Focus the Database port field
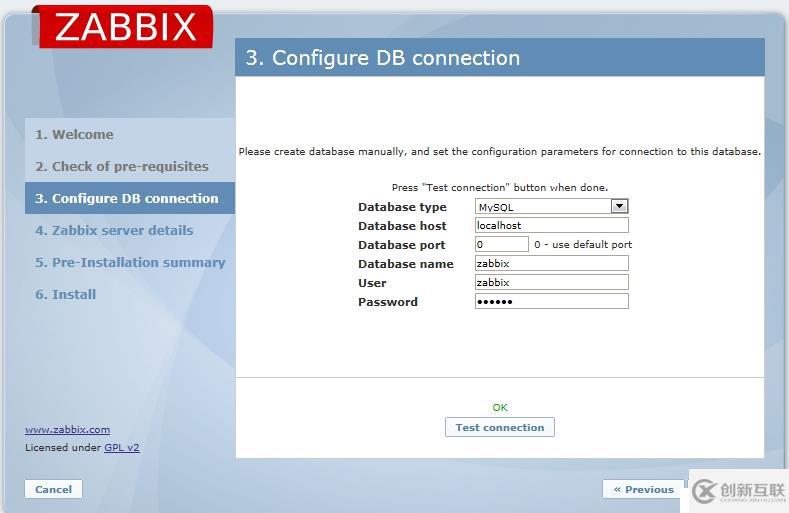Image resolution: width=789 pixels, height=513 pixels. pyautogui.click(x=502, y=244)
